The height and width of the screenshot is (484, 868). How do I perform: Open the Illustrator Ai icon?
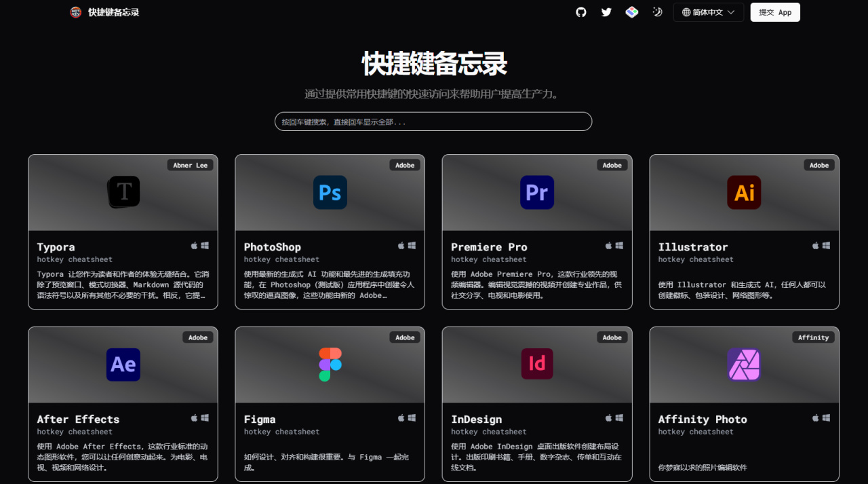pos(745,192)
